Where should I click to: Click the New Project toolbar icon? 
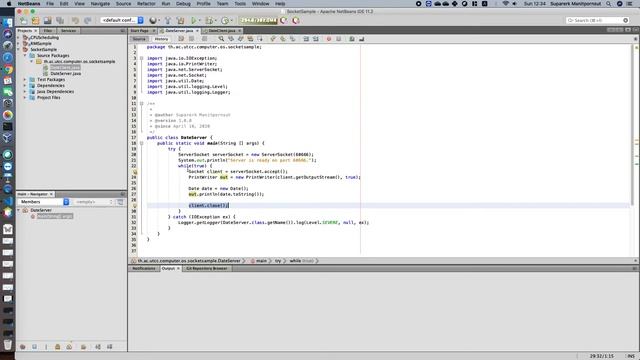click(x=36, y=20)
